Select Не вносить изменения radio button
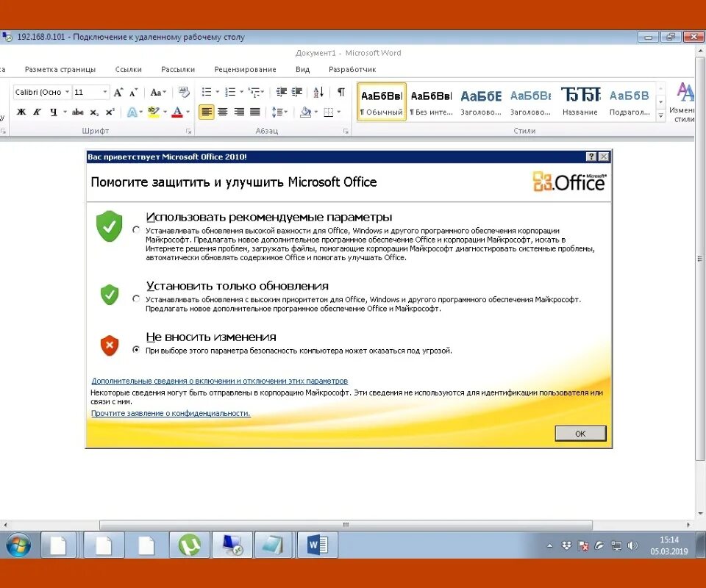 coord(136,350)
